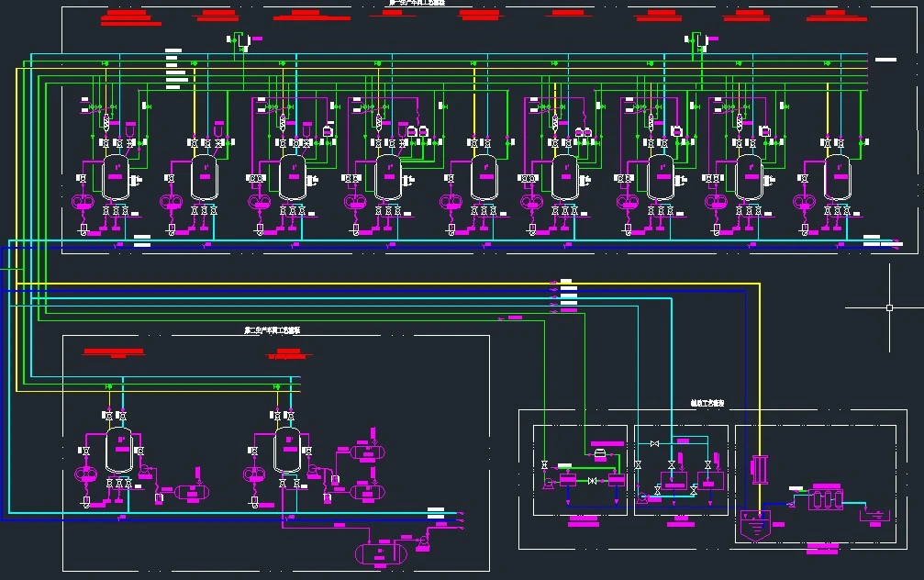Select the rightmost reactor vessel in the top row
Viewport: 924px width, 580px height.
click(x=837, y=175)
